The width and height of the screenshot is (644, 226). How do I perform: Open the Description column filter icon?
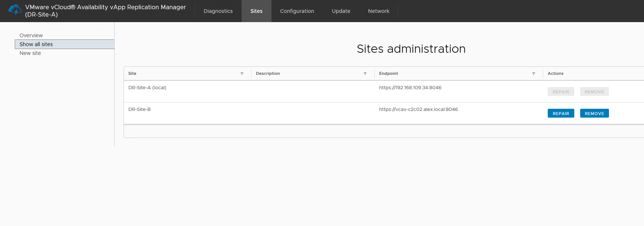(365, 74)
